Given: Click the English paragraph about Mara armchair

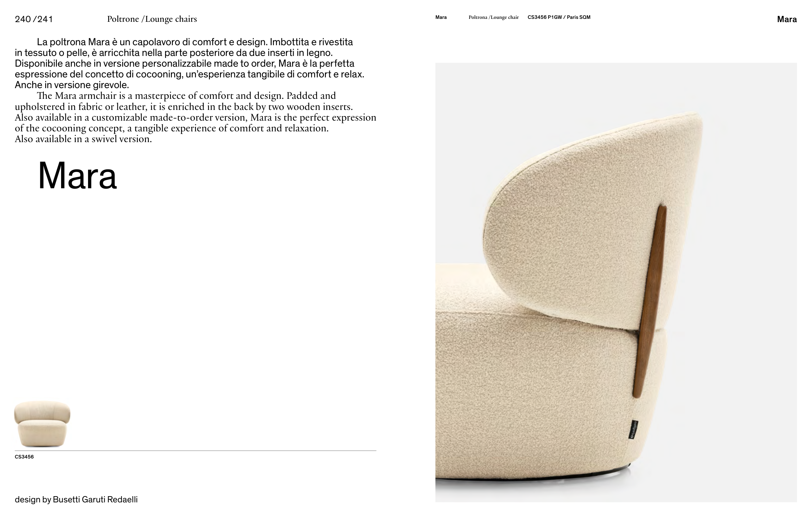Looking at the screenshot, I should pos(196,117).
